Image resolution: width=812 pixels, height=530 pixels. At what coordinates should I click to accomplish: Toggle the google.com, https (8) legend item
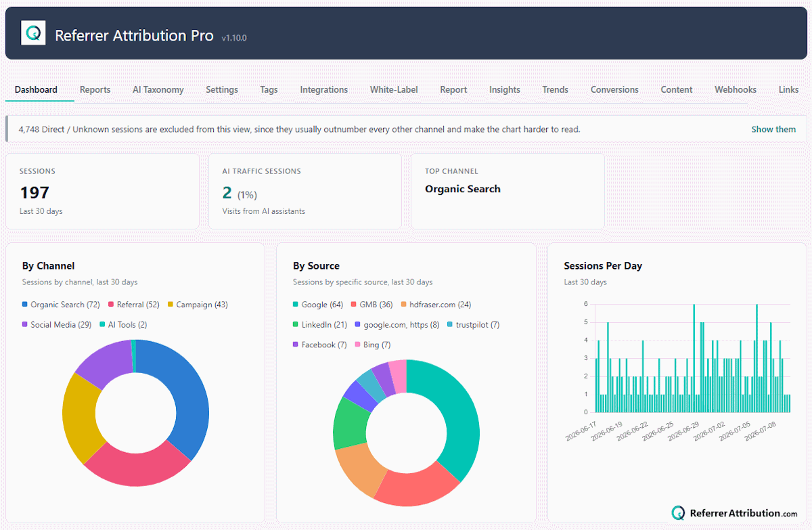[x=397, y=325]
